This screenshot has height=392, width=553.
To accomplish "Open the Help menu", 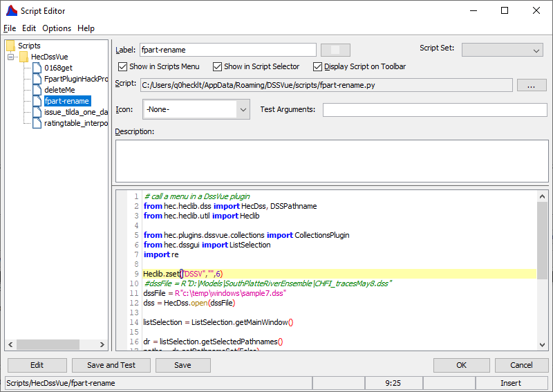I will tap(86, 28).
